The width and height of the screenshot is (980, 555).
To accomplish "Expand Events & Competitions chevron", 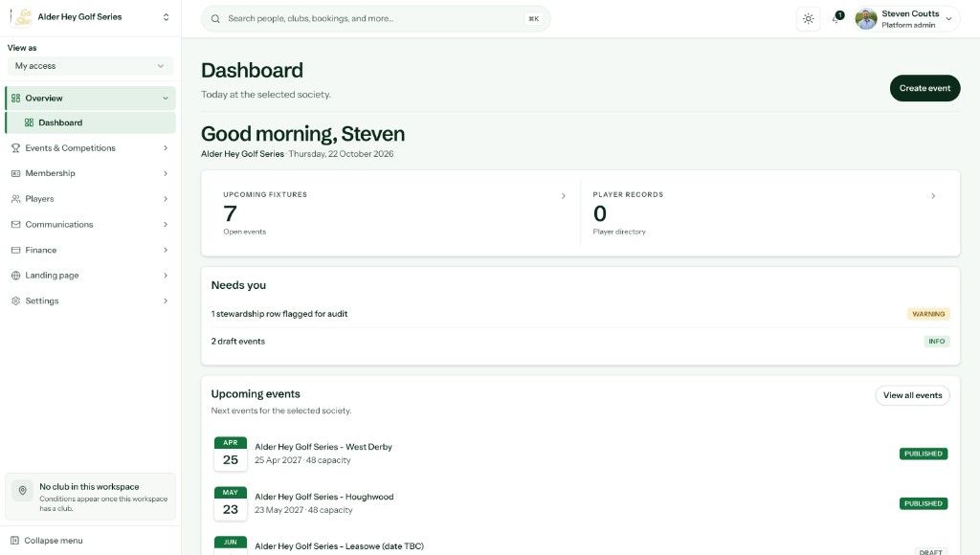I will [x=166, y=148].
